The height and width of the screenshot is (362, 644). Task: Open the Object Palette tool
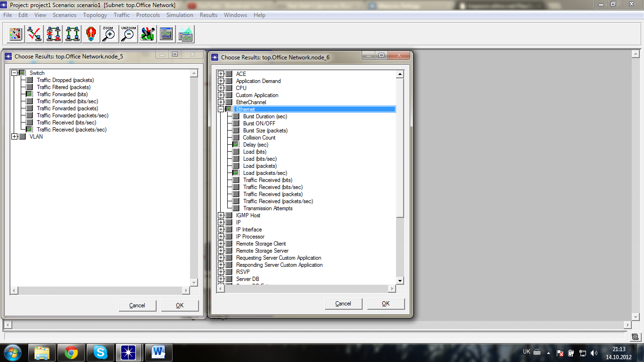(16, 34)
